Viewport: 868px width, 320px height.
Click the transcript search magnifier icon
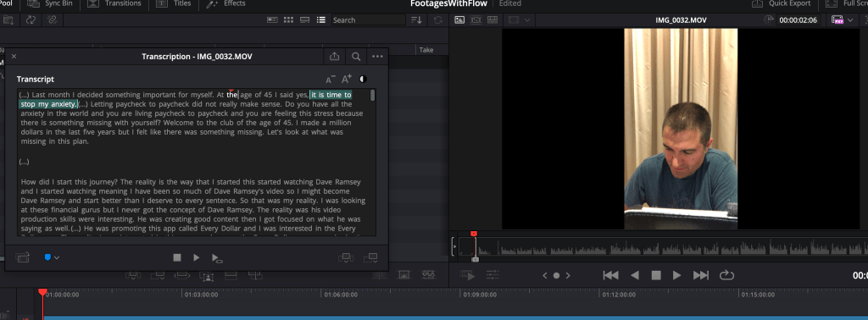tap(356, 57)
